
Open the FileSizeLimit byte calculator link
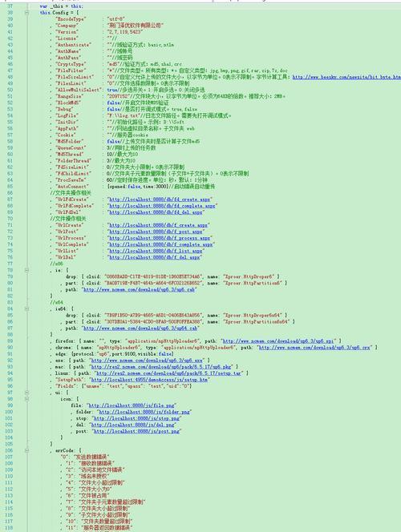pyautogui.click(x=346, y=77)
